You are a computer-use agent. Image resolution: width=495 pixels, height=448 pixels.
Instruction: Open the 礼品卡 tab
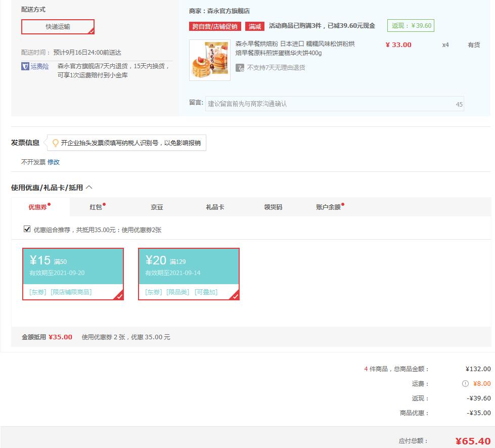point(215,207)
